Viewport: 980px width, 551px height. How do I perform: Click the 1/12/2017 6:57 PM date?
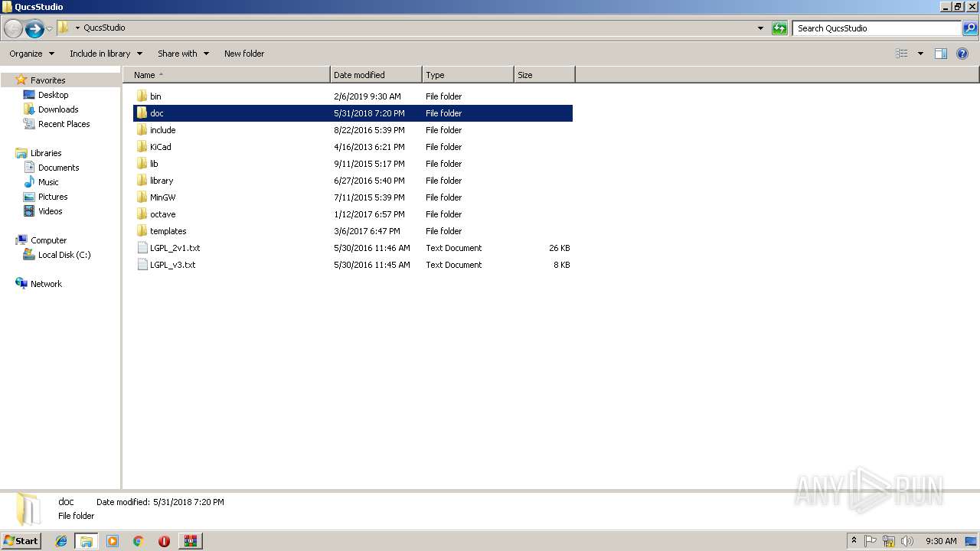point(369,214)
